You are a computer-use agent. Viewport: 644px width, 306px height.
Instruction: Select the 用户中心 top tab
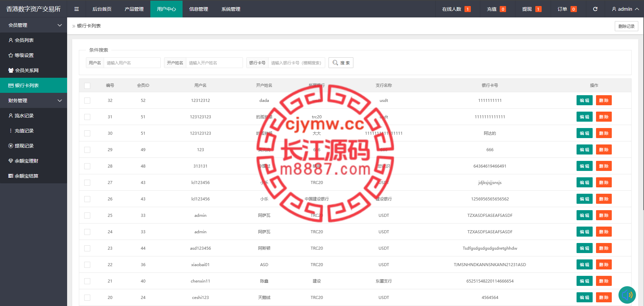click(x=166, y=9)
